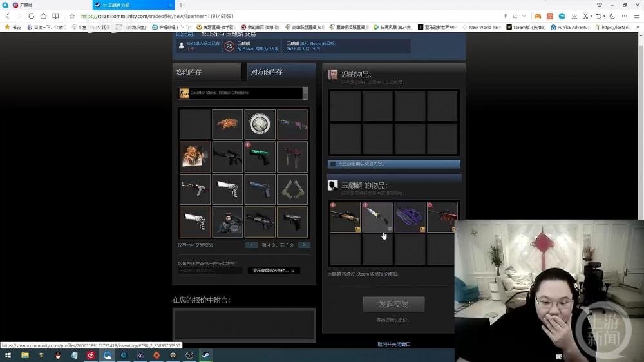Remove the sniper rifle from their offered items
This screenshot has height=362, width=644.
tap(345, 217)
